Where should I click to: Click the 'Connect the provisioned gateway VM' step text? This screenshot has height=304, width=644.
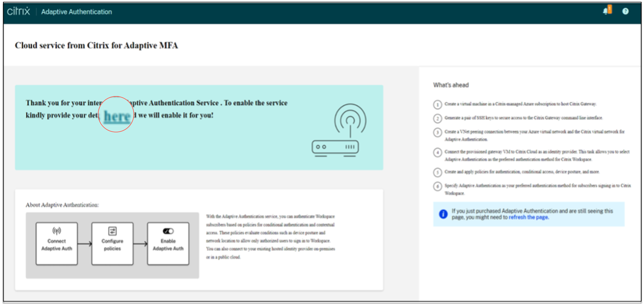[x=537, y=155]
